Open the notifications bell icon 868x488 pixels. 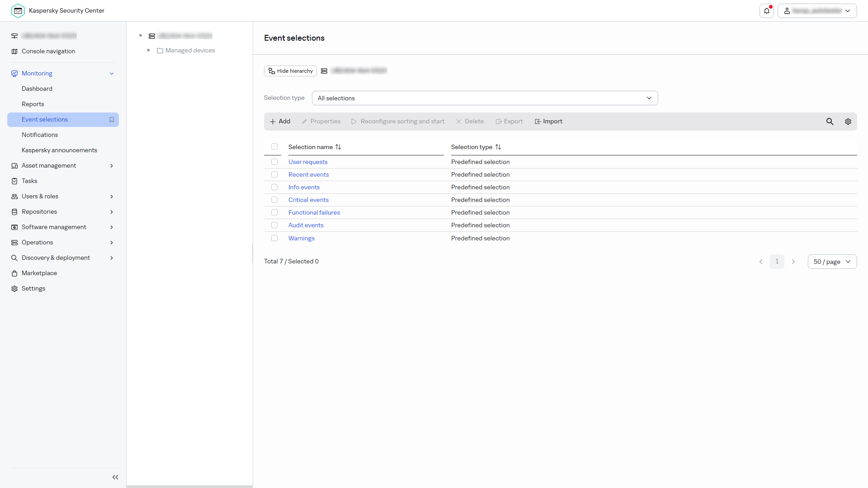767,11
